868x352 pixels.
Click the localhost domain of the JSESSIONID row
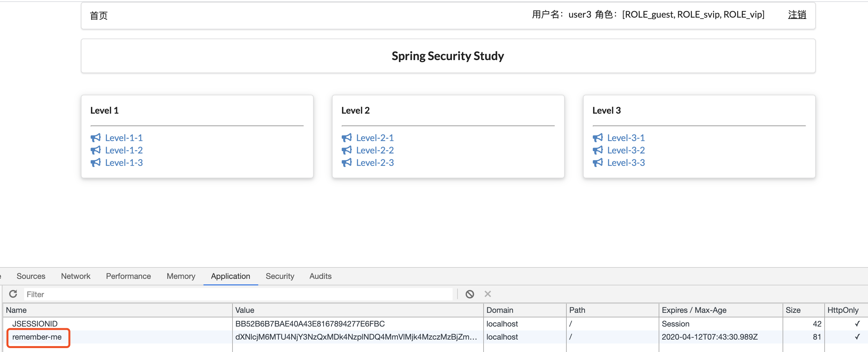(x=502, y=324)
